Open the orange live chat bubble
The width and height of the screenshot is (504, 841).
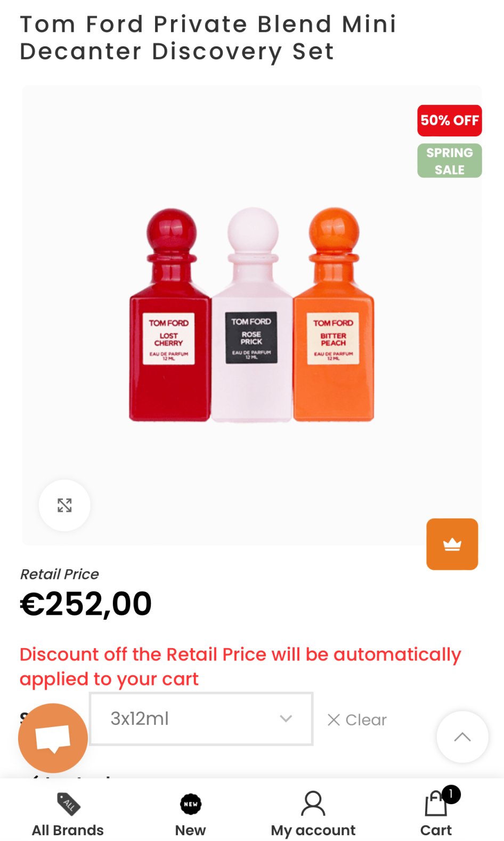(53, 738)
